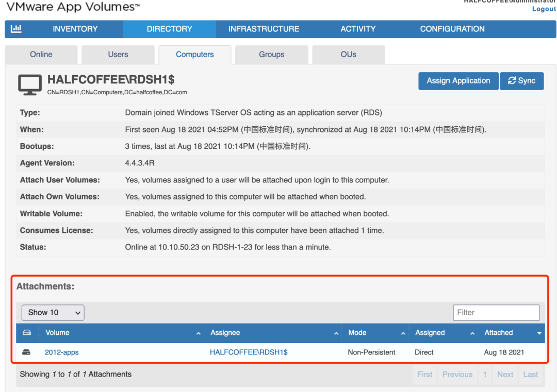The width and height of the screenshot is (557, 392).
Task: Click the computer monitor icon beside HALFCOFFEE\RDSH1$
Action: pyautogui.click(x=30, y=85)
